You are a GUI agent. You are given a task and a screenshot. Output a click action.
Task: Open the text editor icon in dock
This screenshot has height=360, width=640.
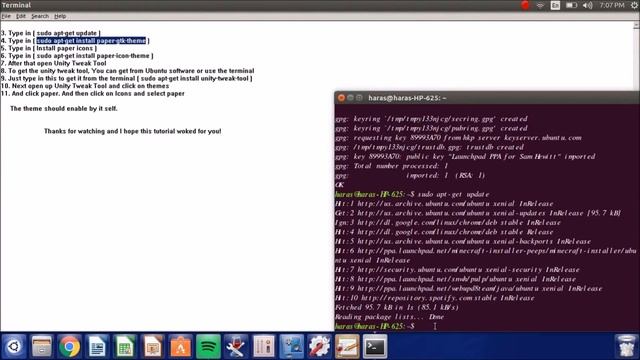click(347, 347)
